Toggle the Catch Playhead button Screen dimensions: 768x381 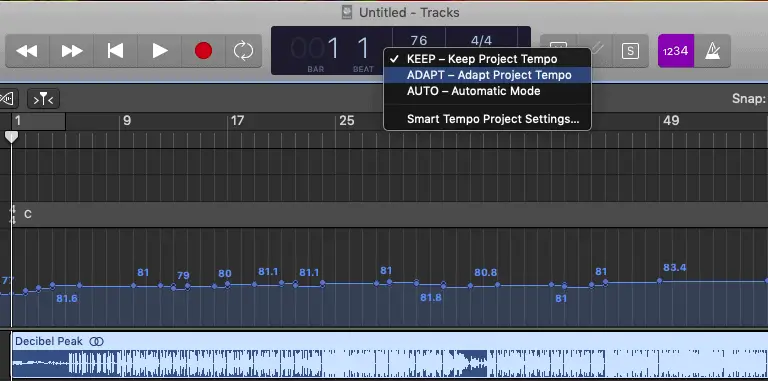point(43,99)
